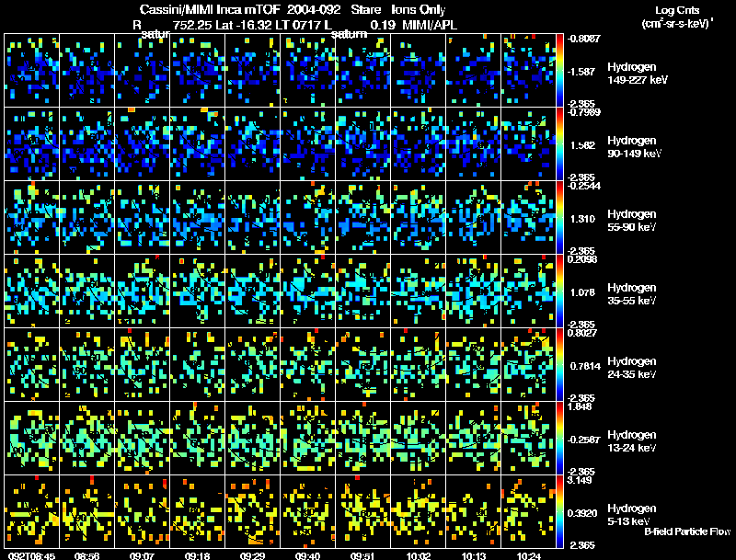Click the -0.8087 color scale value

coord(583,39)
